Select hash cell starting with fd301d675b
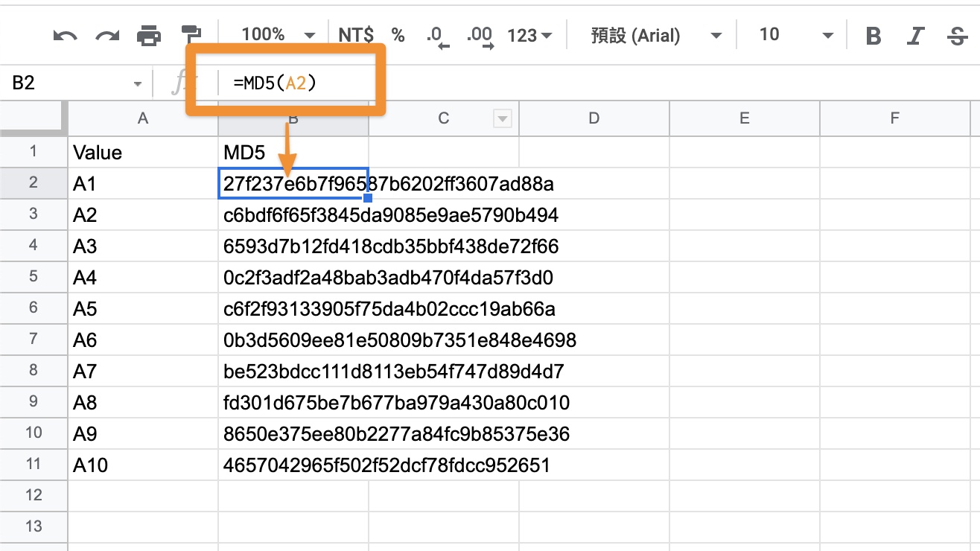This screenshot has height=551, width=980. click(293, 403)
